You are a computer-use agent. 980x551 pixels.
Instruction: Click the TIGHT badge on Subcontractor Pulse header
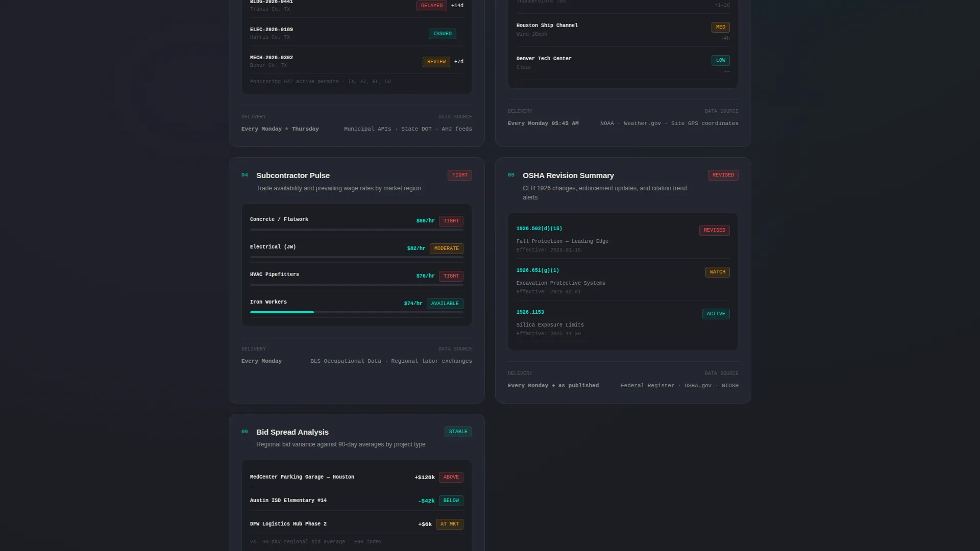tap(459, 175)
